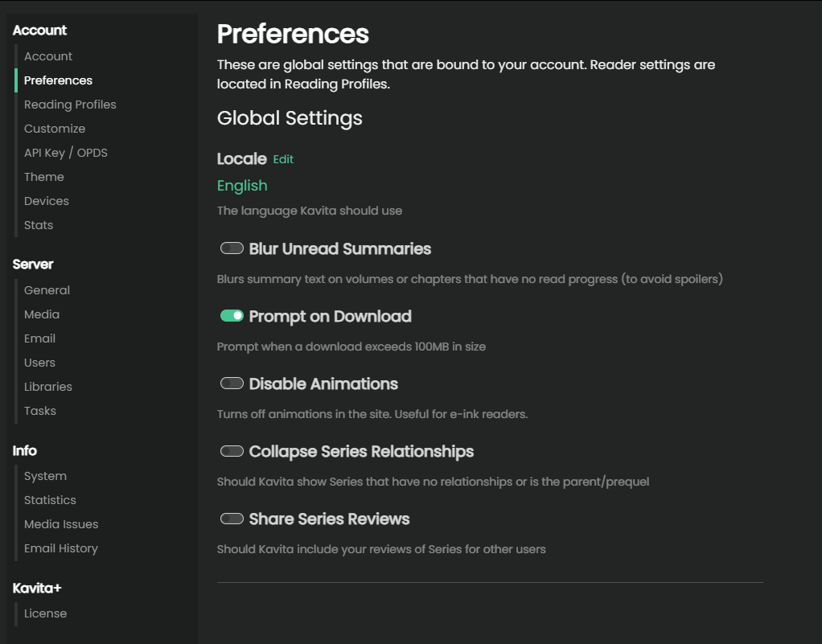Open License under Kavita+
The image size is (822, 644).
(x=45, y=613)
